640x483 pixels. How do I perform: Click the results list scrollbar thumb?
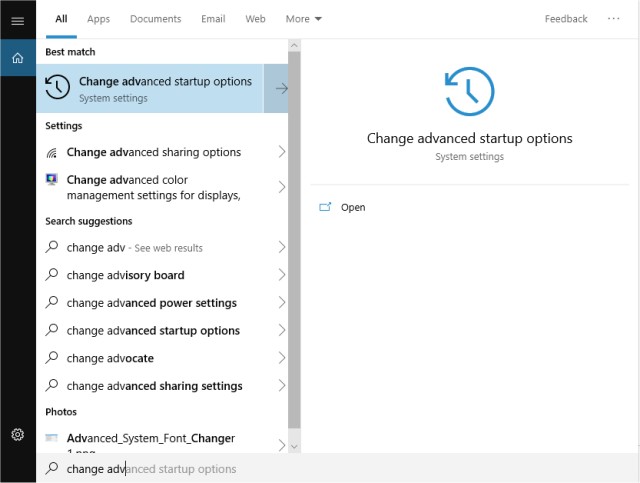[x=294, y=240]
